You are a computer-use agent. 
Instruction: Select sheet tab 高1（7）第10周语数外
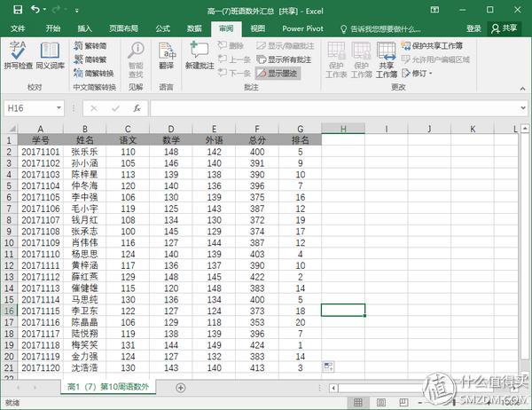tap(108, 387)
